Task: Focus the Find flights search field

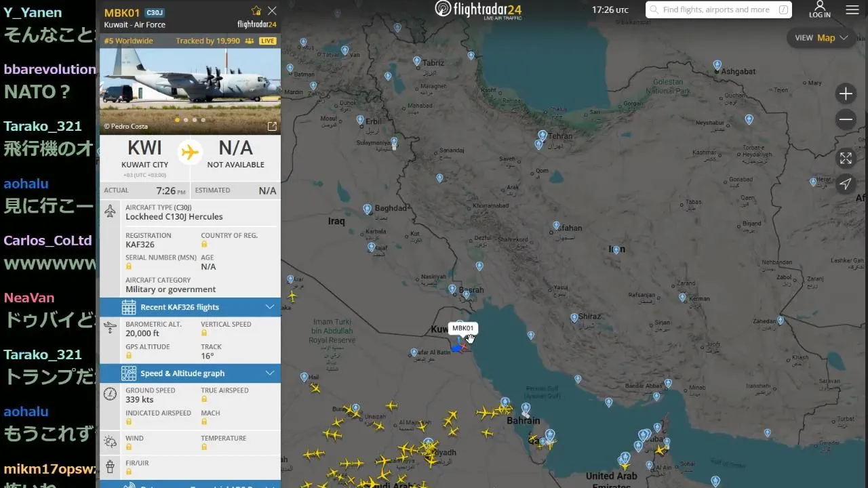Action: (x=718, y=9)
